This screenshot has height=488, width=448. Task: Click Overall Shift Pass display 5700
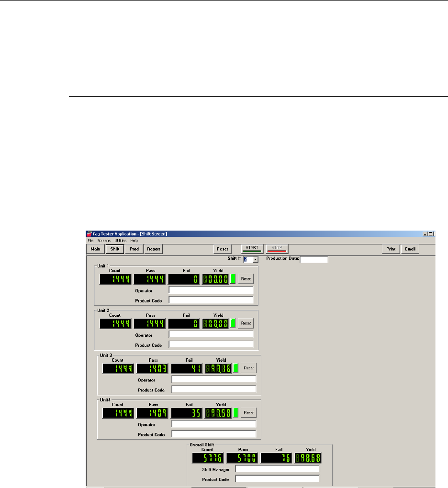pyautogui.click(x=242, y=458)
